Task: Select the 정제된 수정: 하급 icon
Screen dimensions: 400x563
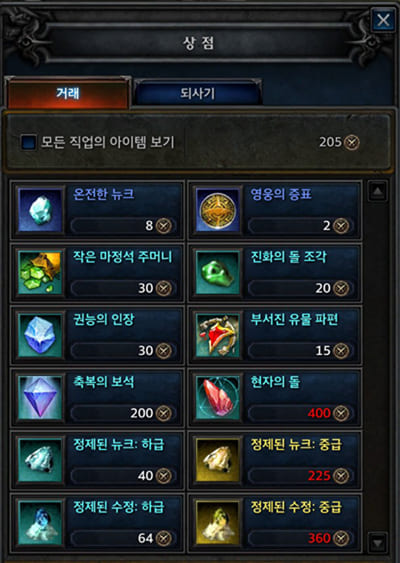Action: pos(40,523)
